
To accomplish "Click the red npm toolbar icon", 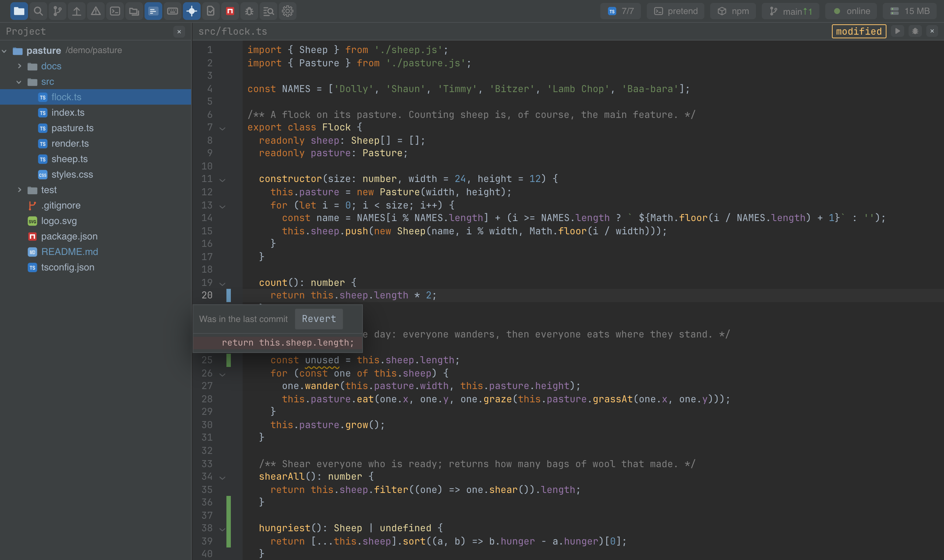I will coord(230,11).
